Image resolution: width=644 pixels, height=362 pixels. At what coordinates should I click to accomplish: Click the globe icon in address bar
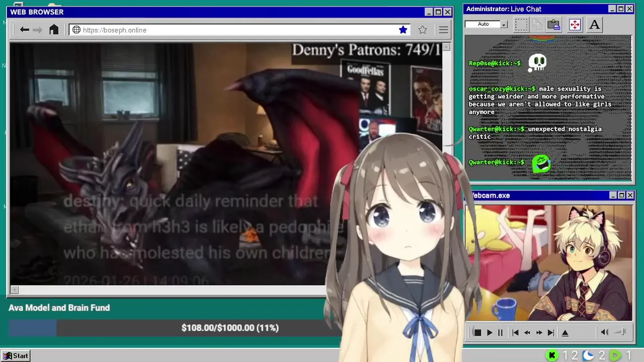coord(76,30)
